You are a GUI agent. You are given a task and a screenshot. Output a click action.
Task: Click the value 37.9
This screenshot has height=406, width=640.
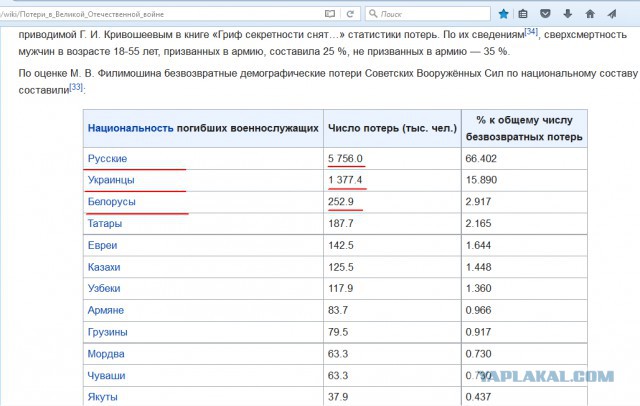(338, 397)
